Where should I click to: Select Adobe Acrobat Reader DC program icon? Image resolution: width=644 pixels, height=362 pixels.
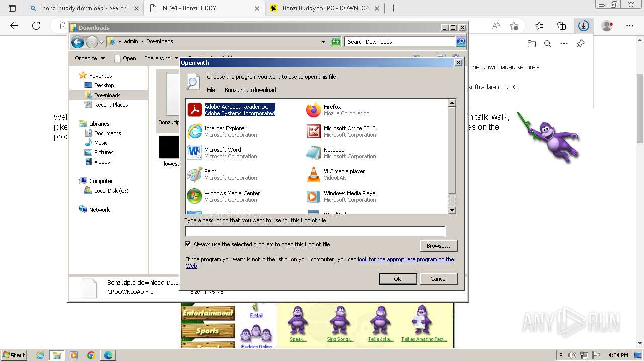point(195,110)
